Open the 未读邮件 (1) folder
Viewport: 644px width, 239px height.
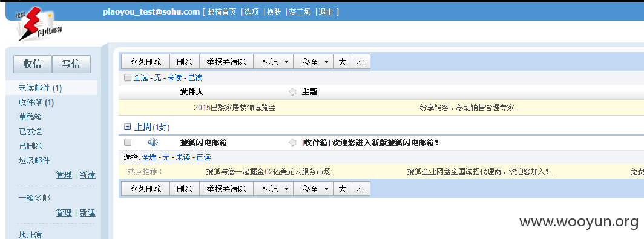point(40,88)
